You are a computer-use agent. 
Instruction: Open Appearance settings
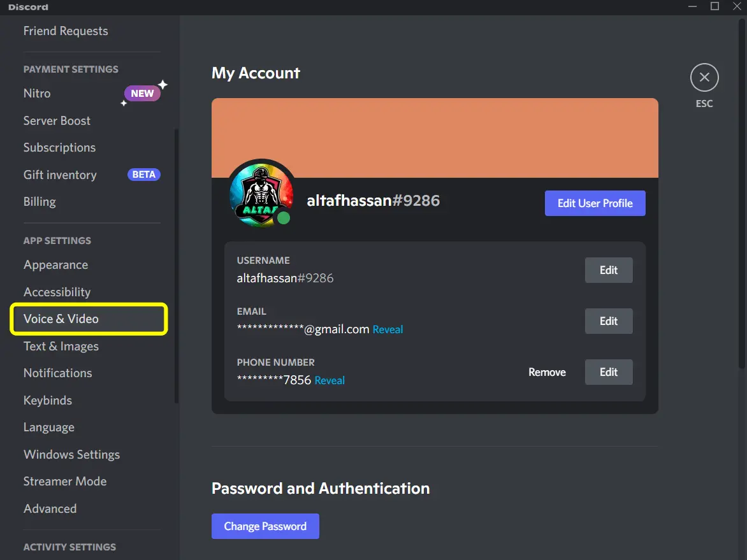(x=55, y=264)
